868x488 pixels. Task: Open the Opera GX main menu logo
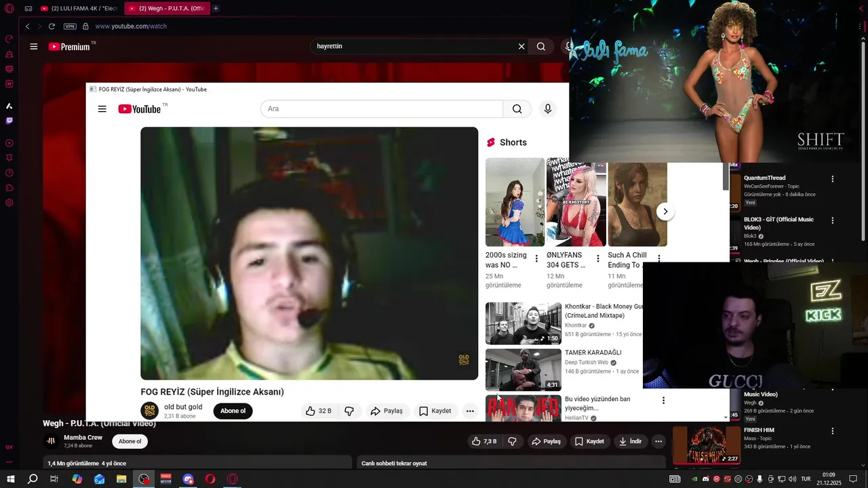tap(9, 8)
